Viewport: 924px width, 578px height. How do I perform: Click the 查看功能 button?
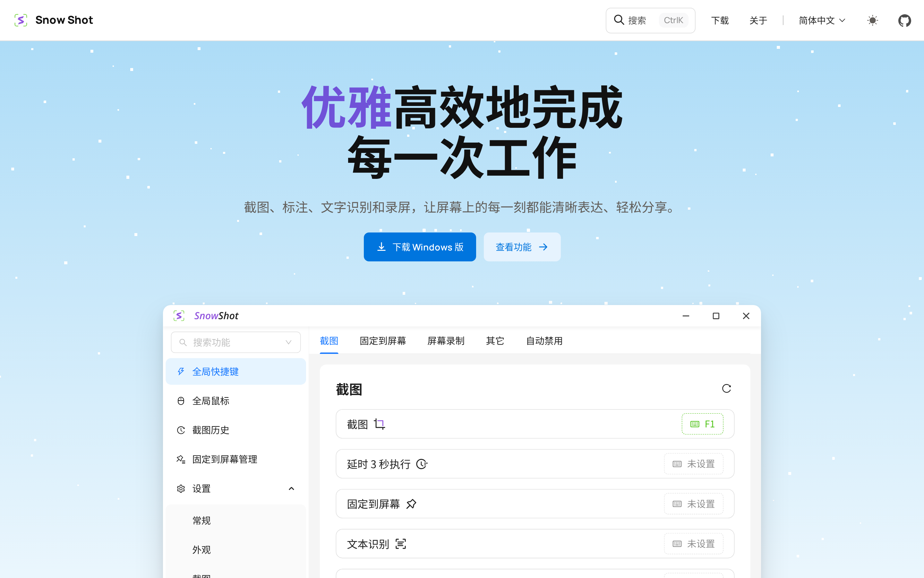(x=522, y=247)
